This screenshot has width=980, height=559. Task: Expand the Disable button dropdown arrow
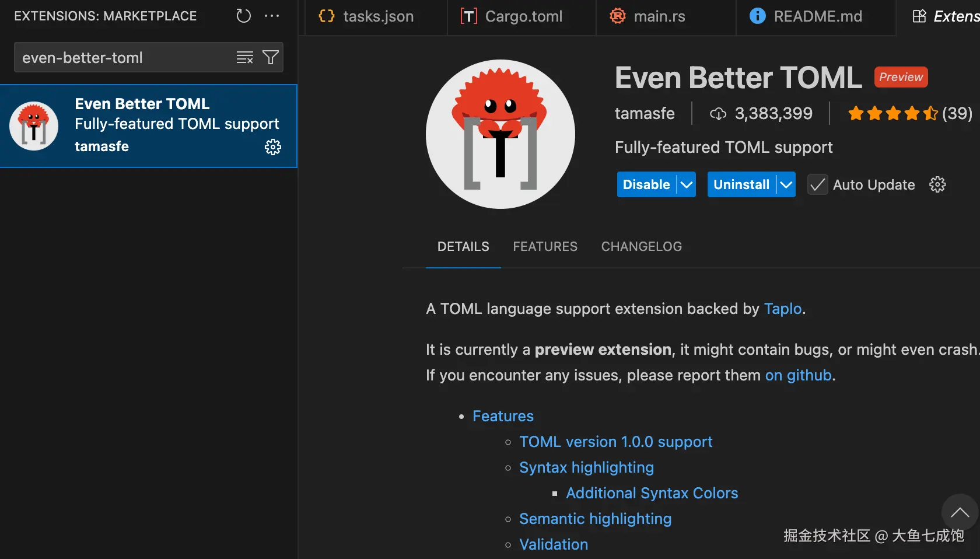point(687,185)
